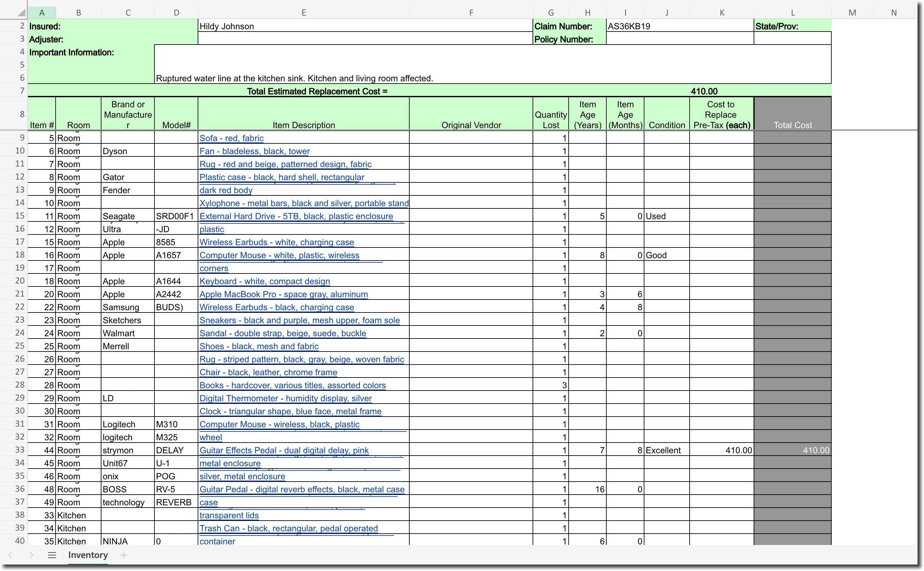Select the 'Ruptured water line' information cell
Viewport: 924px width, 571px height.
click(x=493, y=65)
